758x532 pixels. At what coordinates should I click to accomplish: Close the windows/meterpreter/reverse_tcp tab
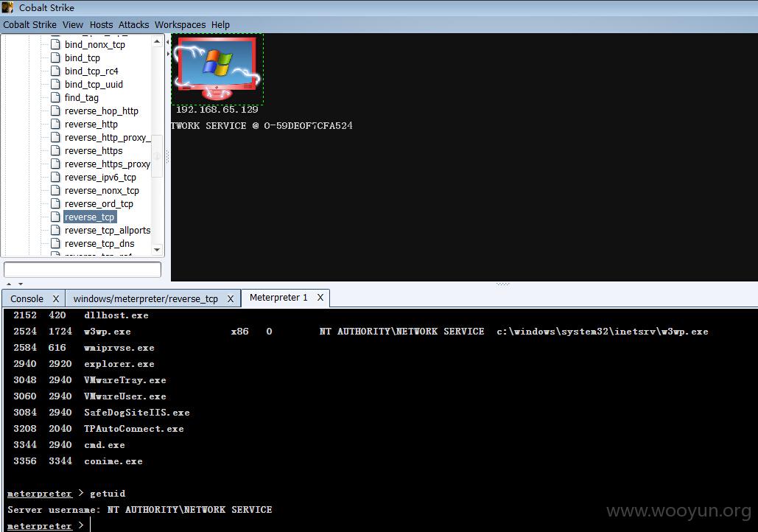click(x=231, y=299)
